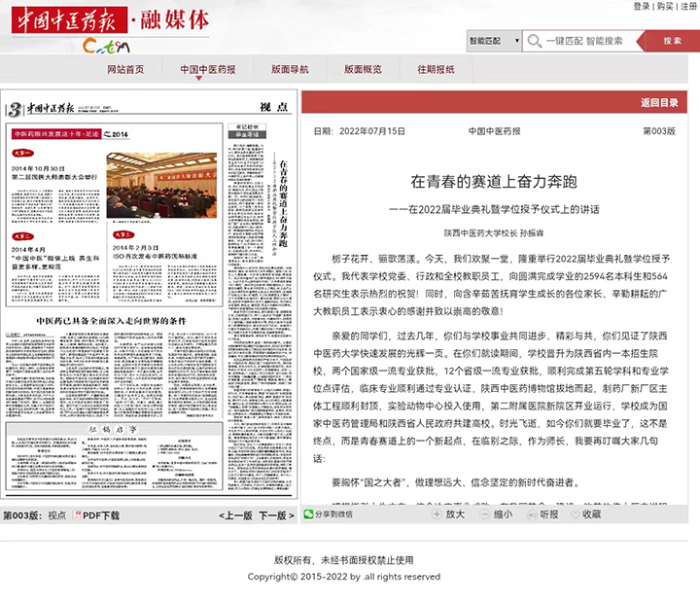Go to next page with 下一版 >

tap(276, 515)
